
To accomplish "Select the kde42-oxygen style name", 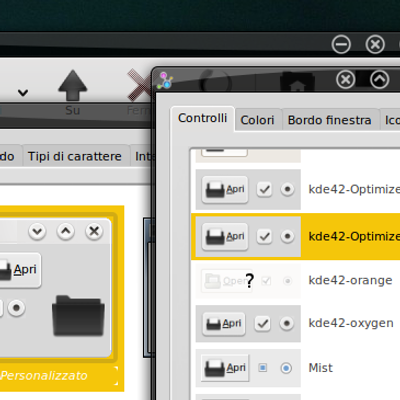I will (x=351, y=323).
